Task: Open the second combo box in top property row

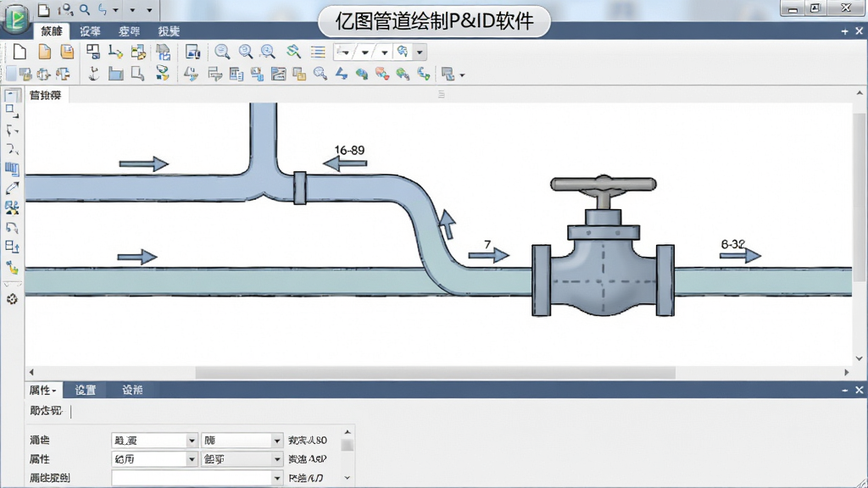Action: tap(242, 441)
